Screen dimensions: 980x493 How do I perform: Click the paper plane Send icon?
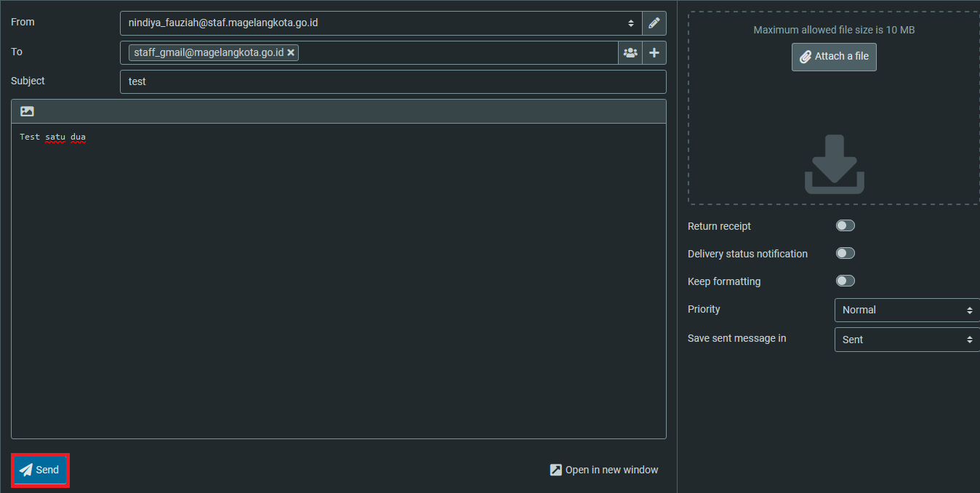coord(26,470)
